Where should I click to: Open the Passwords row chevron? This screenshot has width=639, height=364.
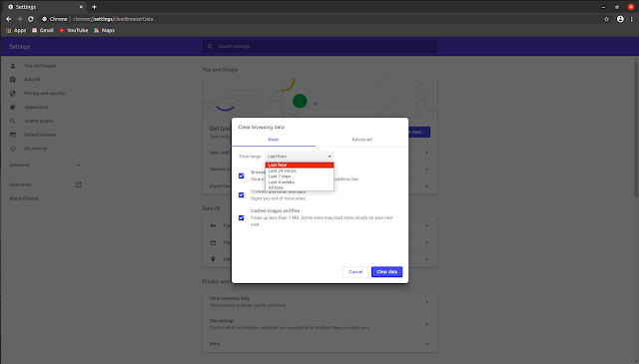pyautogui.click(x=426, y=225)
